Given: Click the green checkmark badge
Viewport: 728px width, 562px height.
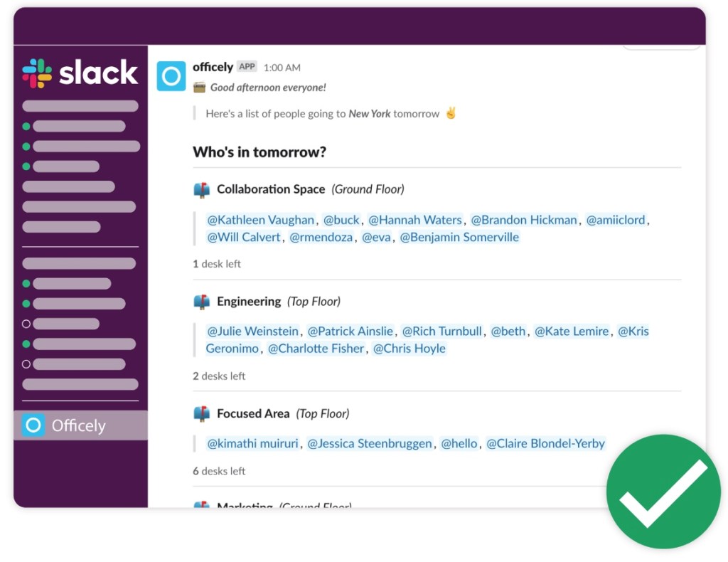Looking at the screenshot, I should (x=663, y=492).
